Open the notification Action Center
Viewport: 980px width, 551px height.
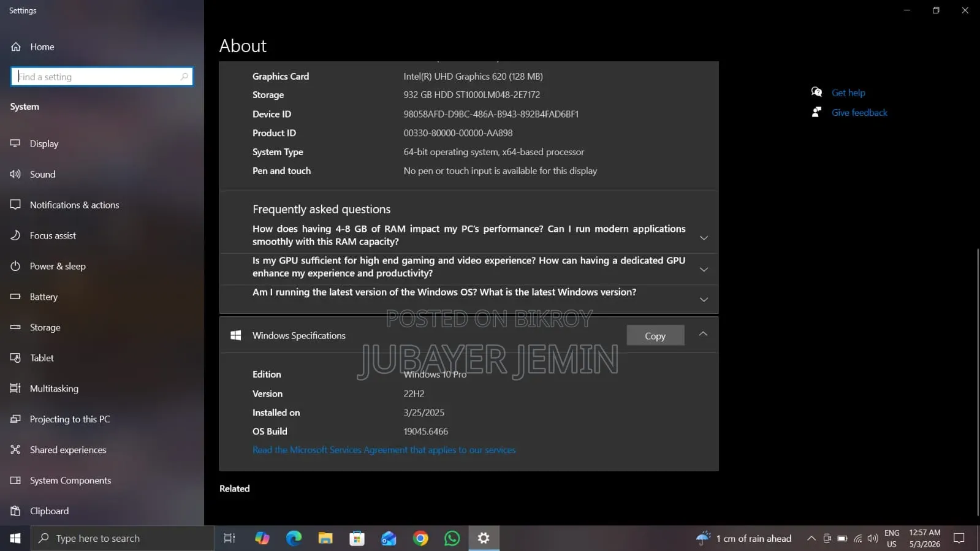[959, 538]
